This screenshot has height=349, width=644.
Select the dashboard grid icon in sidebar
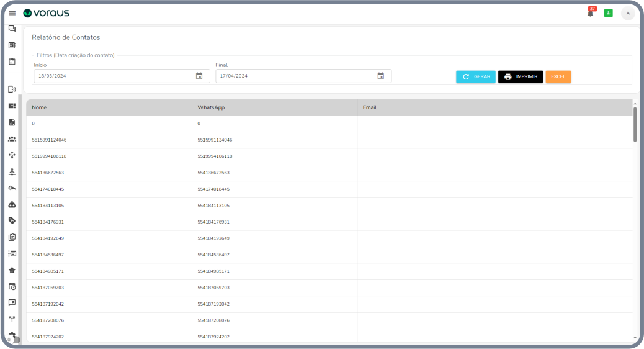[12, 106]
